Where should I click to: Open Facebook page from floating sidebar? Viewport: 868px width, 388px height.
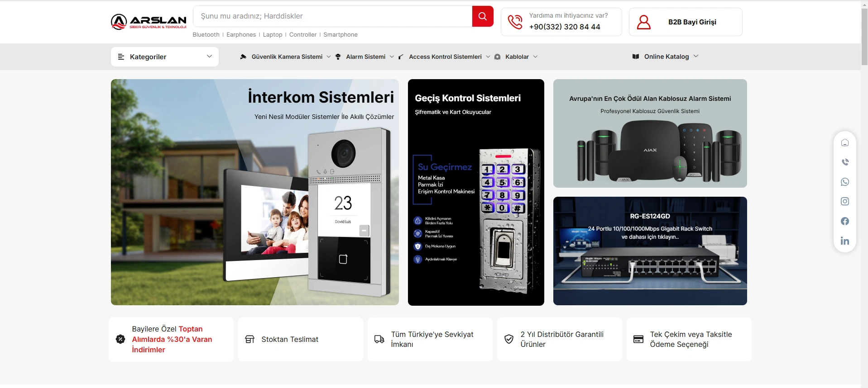pyautogui.click(x=844, y=221)
